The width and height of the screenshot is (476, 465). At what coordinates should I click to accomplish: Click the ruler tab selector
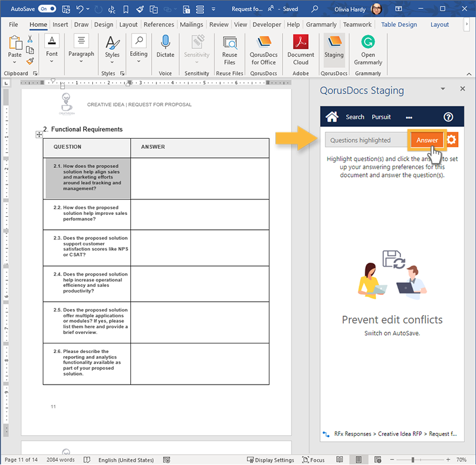coord(7,83)
